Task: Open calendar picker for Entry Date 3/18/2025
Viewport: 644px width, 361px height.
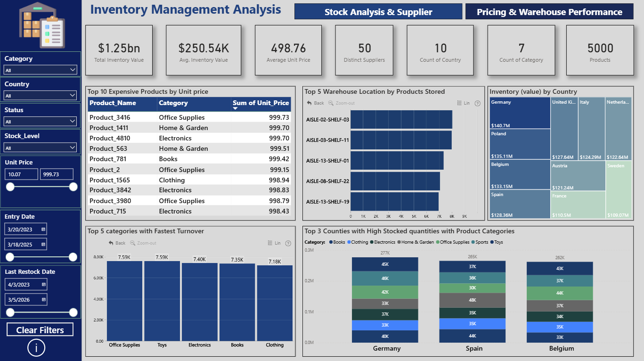Action: (43, 245)
